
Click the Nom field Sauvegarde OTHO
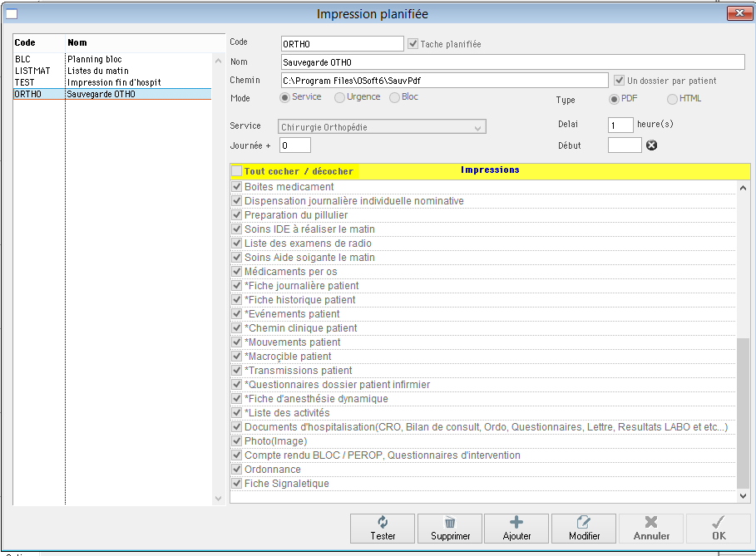point(513,62)
